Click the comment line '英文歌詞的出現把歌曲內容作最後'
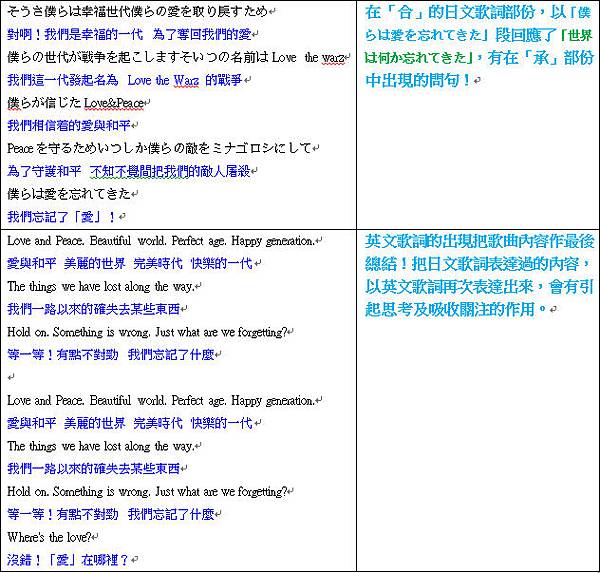The width and height of the screenshot is (600, 573). pyautogui.click(x=479, y=241)
